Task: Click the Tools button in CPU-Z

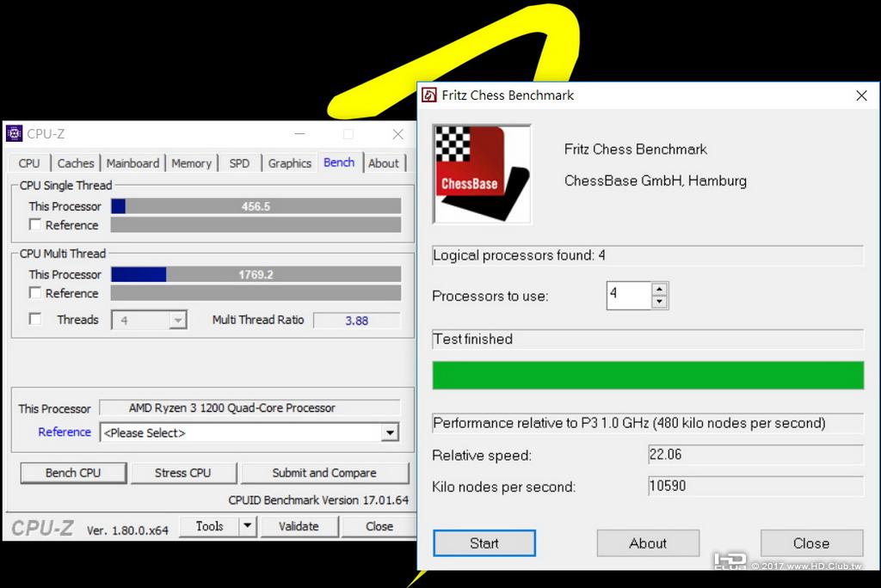Action: coord(210,526)
